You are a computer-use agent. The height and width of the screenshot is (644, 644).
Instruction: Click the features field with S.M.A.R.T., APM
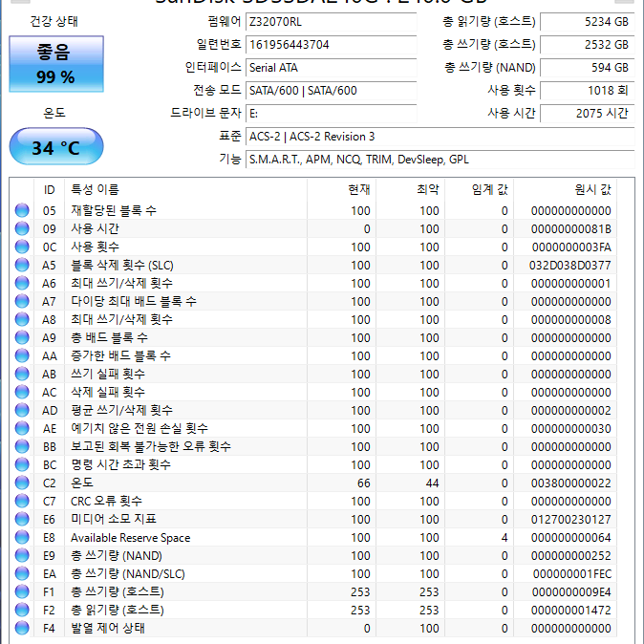[440, 160]
